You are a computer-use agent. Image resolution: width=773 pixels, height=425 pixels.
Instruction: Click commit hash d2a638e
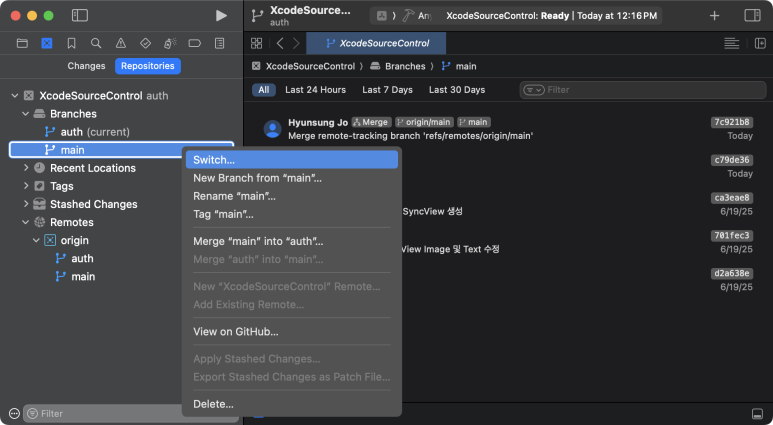[x=732, y=273]
